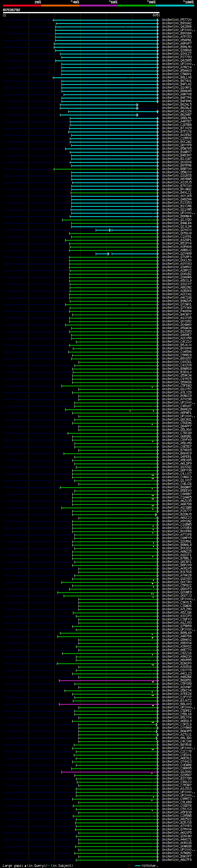Viewport: 197px width, 868px height.
Task: Open hit UniRef100_Q42884
Action: [x=176, y=26]
